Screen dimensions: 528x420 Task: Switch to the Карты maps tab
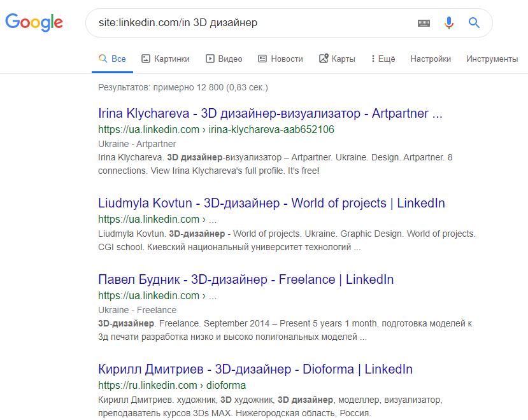[x=337, y=59]
